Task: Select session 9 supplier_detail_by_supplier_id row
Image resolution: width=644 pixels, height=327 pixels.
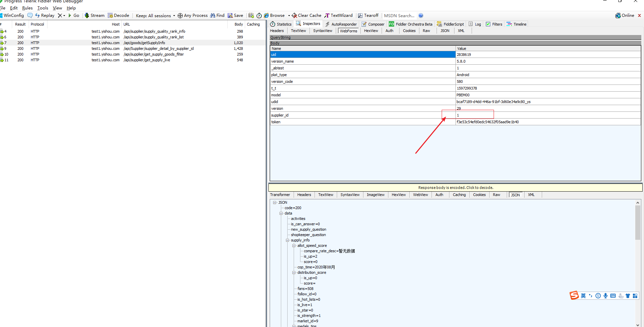Action: tap(133, 48)
